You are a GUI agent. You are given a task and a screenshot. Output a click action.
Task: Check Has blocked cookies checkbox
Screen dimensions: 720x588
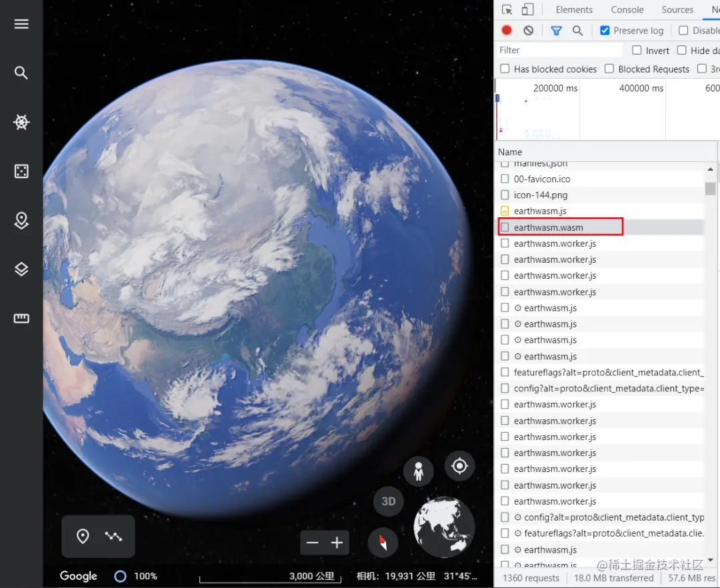(x=505, y=69)
